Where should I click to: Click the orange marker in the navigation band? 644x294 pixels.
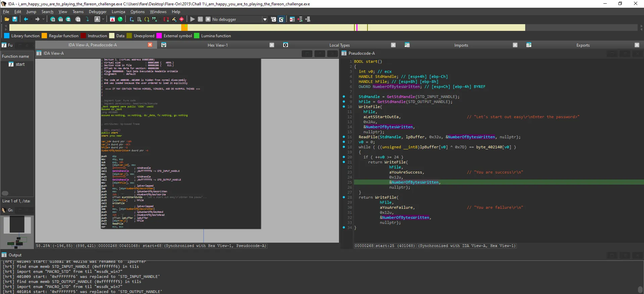tap(184, 28)
